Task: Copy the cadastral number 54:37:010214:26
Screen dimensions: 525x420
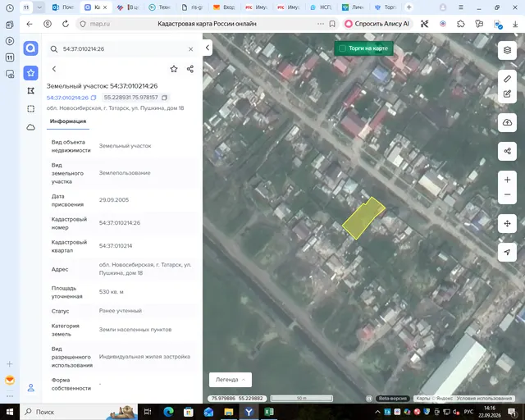Action: click(94, 98)
